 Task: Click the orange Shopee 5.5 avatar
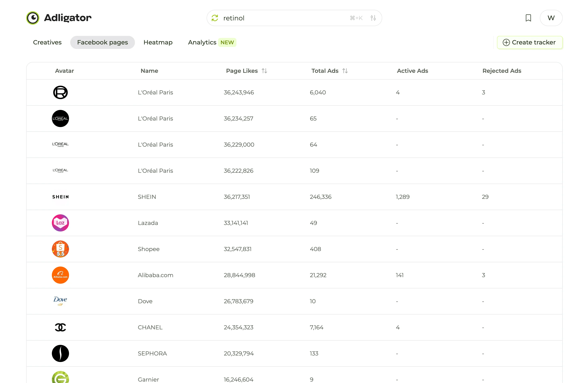click(x=60, y=249)
